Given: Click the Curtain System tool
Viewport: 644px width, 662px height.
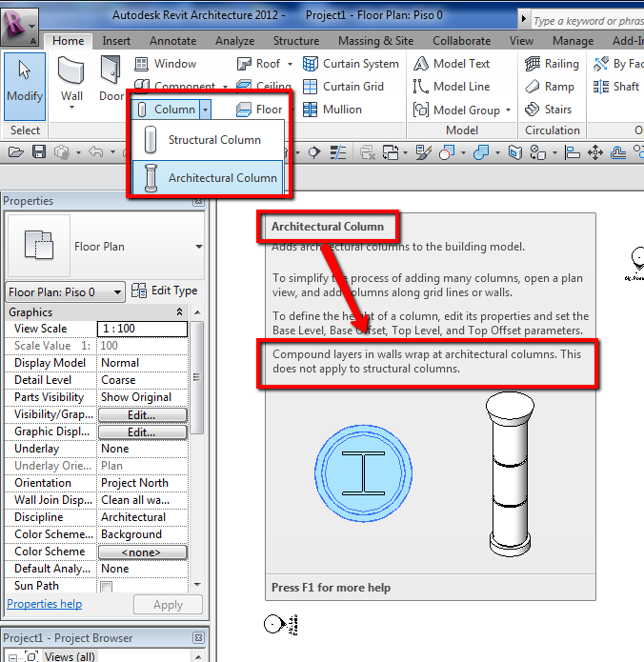Looking at the screenshot, I should pyautogui.click(x=351, y=64).
